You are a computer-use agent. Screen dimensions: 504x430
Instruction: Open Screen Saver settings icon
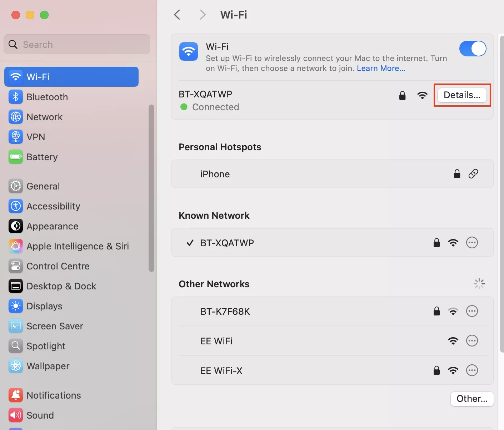[16, 326]
